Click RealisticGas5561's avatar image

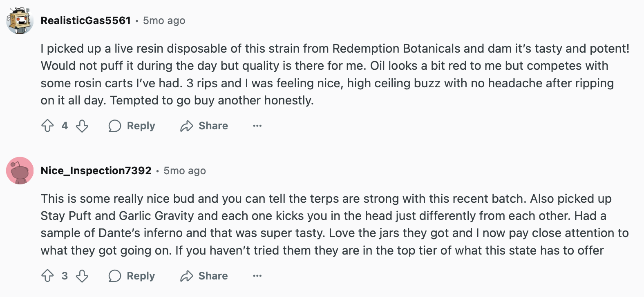(20, 20)
